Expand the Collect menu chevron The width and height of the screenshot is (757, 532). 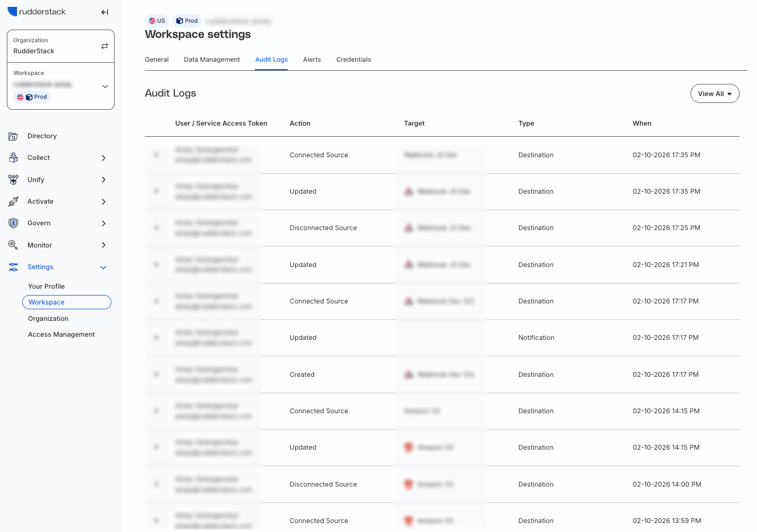click(103, 158)
